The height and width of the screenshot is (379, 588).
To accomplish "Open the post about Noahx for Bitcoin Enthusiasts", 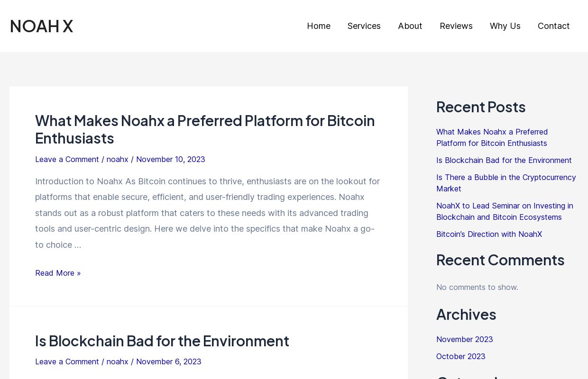I will pos(205,129).
